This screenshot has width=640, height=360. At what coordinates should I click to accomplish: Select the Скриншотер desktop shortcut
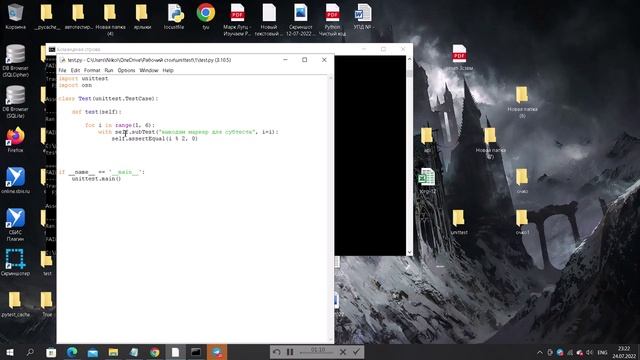tap(16, 262)
